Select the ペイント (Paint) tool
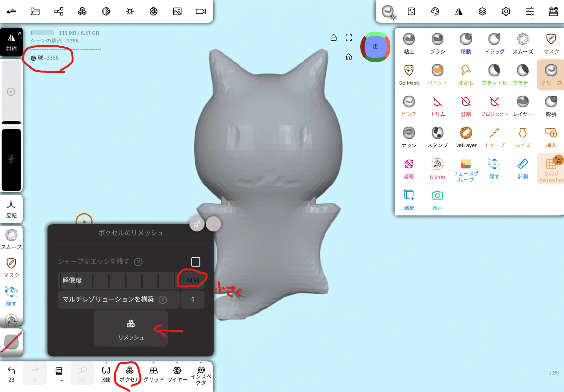564x392 pixels. pos(437,75)
